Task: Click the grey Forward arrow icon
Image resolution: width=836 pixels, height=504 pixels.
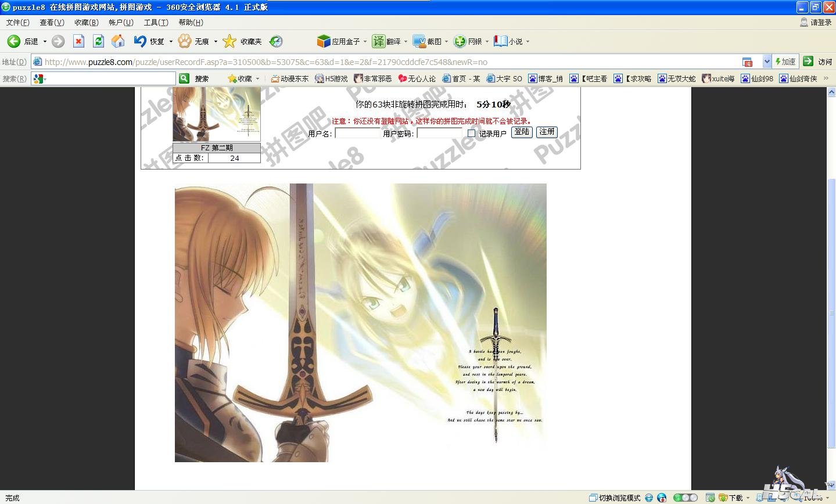Action: coord(58,41)
